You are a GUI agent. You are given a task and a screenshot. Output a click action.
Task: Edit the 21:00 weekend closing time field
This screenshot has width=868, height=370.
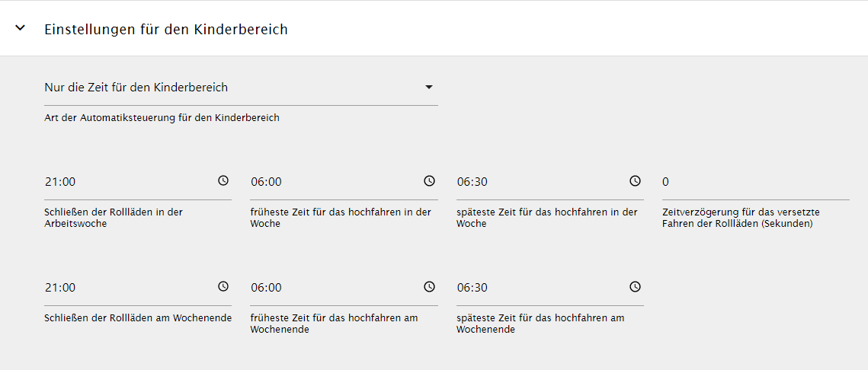pyautogui.click(x=129, y=288)
